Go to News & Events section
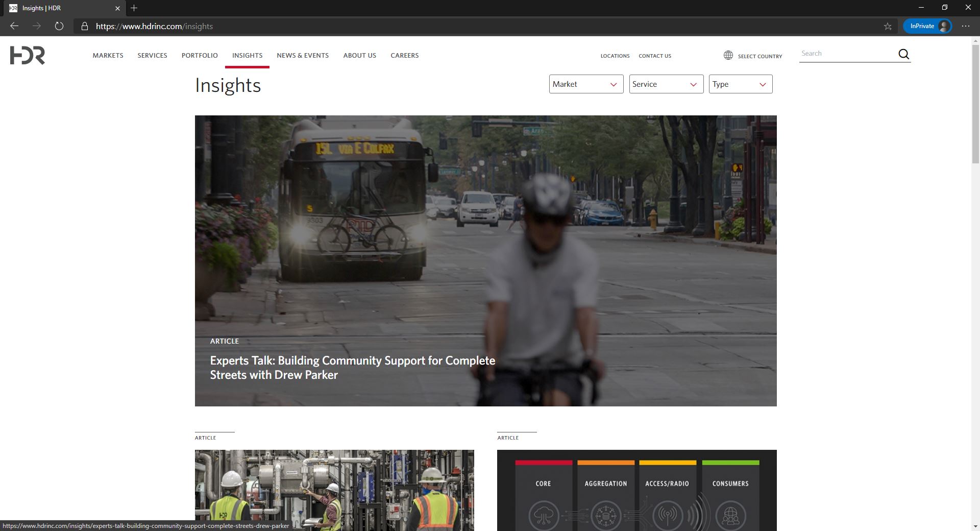Screen dimensions: 980x531 [303, 55]
